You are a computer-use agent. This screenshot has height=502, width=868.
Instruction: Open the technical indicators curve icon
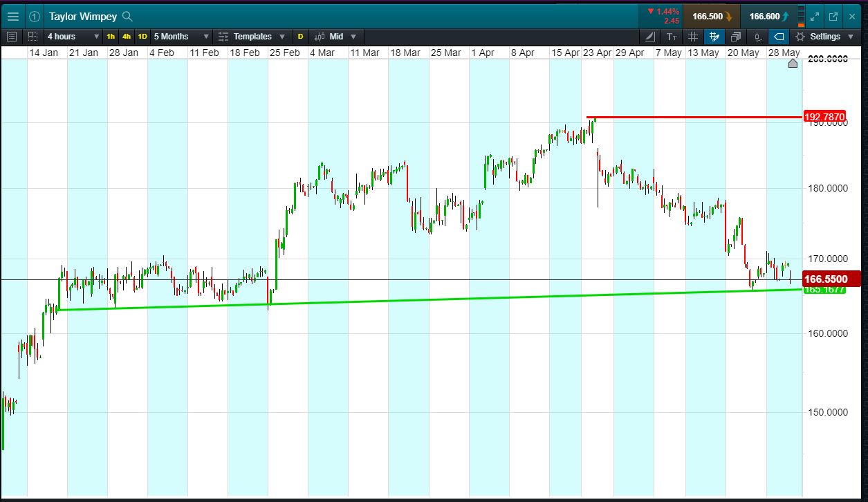[650, 37]
